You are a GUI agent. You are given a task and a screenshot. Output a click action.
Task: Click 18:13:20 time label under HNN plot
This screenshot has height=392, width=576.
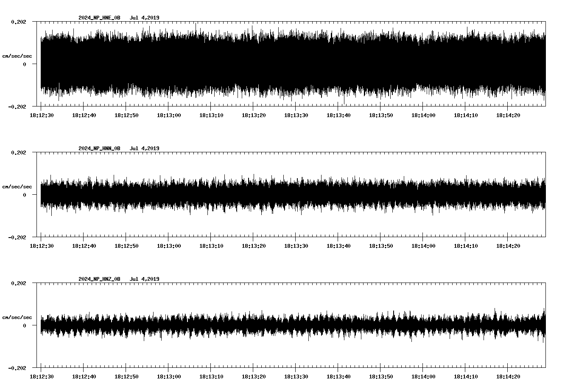tap(254, 246)
